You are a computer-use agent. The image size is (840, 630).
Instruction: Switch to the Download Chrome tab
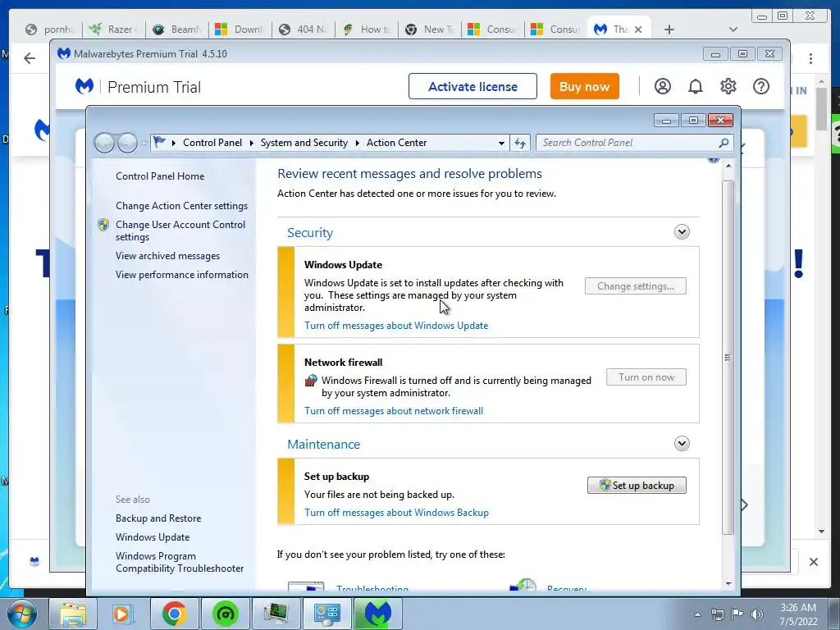pyautogui.click(x=240, y=30)
